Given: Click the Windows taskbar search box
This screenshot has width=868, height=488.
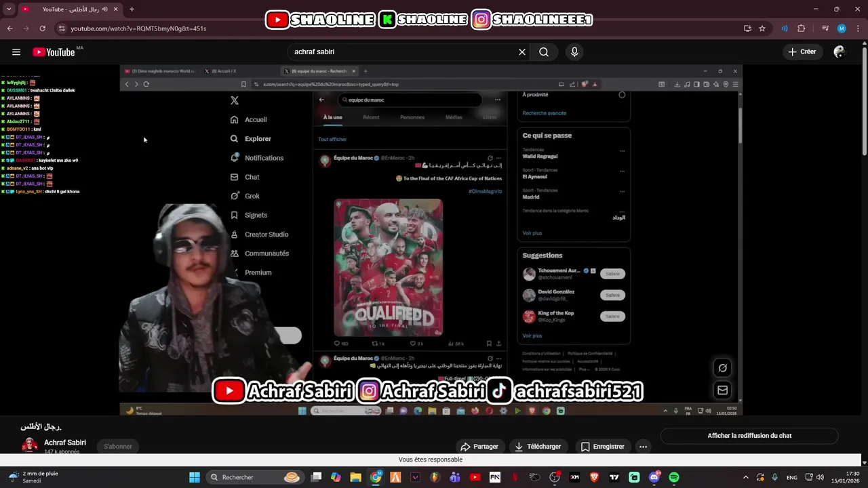Looking at the screenshot, I should point(254,477).
